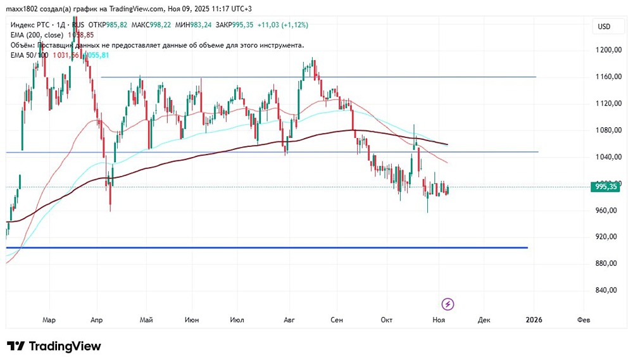Open the USD currency selector
Image resolution: width=633 pixels, height=364 pixels.
pos(604,27)
